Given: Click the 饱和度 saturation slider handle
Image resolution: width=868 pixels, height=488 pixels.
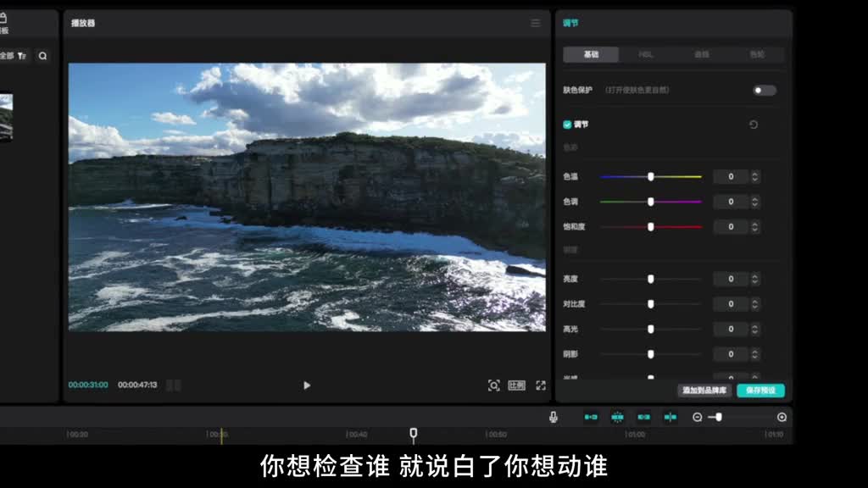Looking at the screenshot, I should pos(651,227).
